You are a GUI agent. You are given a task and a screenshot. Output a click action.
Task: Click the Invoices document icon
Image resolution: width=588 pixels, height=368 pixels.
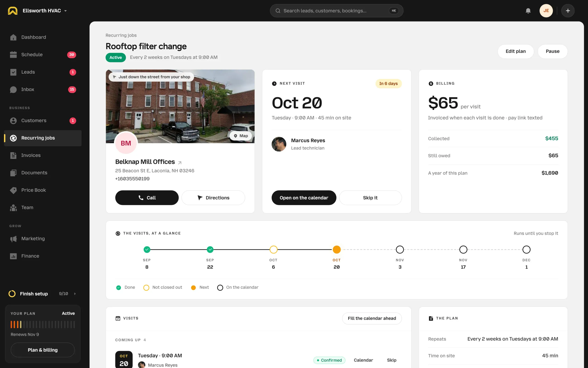click(x=13, y=155)
